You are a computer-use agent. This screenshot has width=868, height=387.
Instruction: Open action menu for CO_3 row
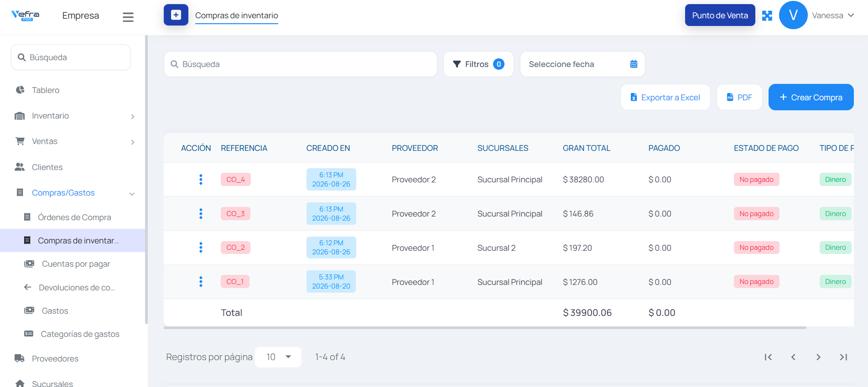click(x=201, y=214)
